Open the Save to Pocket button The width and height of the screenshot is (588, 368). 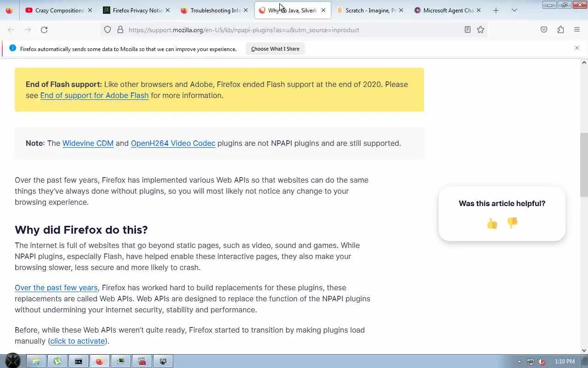(x=544, y=30)
